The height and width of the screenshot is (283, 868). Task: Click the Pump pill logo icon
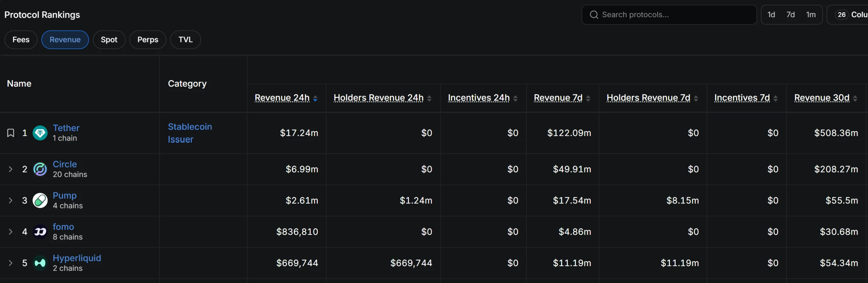point(40,200)
